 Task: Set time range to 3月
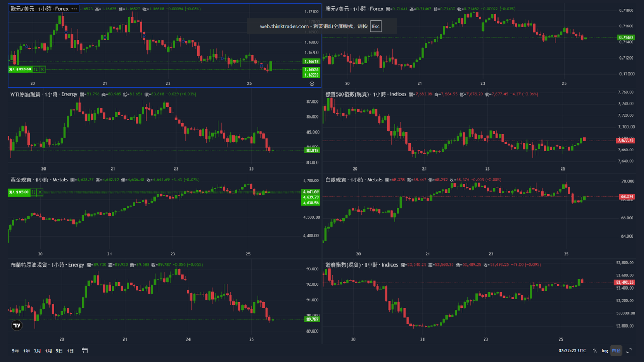(x=38, y=351)
